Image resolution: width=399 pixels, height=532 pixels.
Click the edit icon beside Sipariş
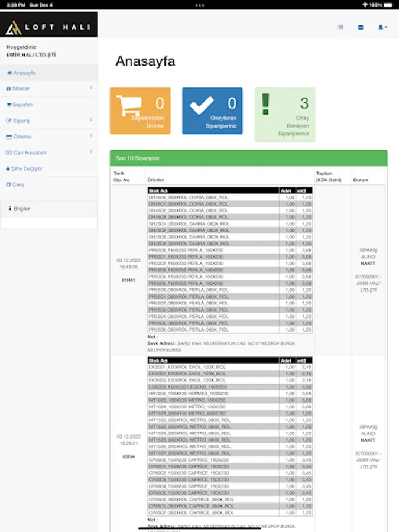[x=9, y=121]
